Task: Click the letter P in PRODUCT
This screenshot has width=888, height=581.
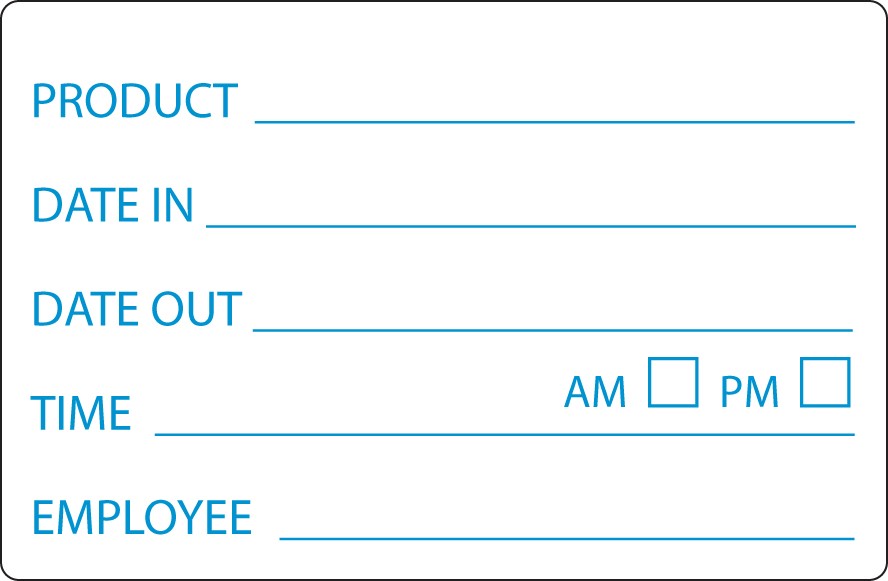Action: tap(44, 101)
